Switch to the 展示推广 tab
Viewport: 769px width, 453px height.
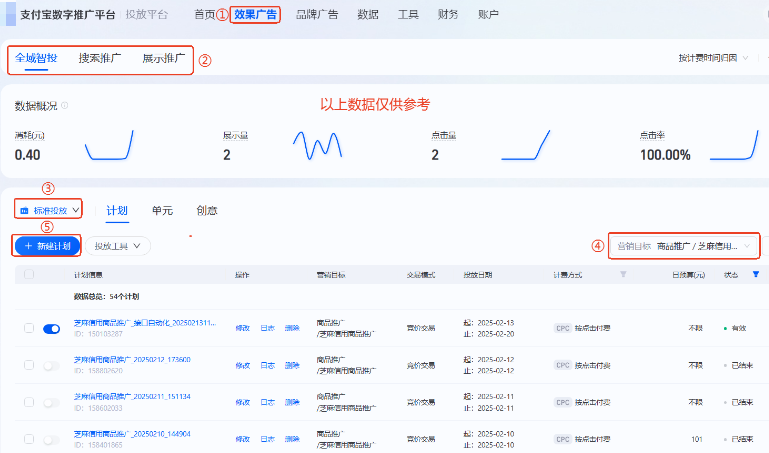(164, 58)
